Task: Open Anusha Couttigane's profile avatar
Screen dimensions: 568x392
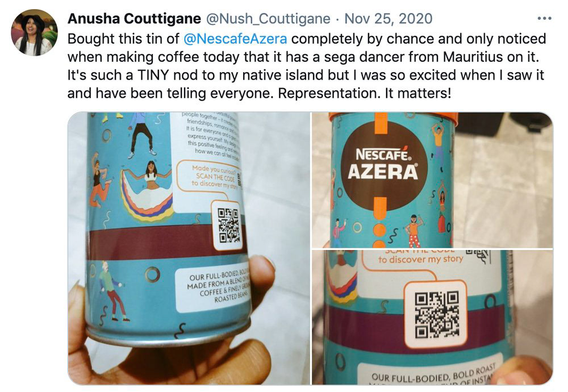Action: (35, 32)
